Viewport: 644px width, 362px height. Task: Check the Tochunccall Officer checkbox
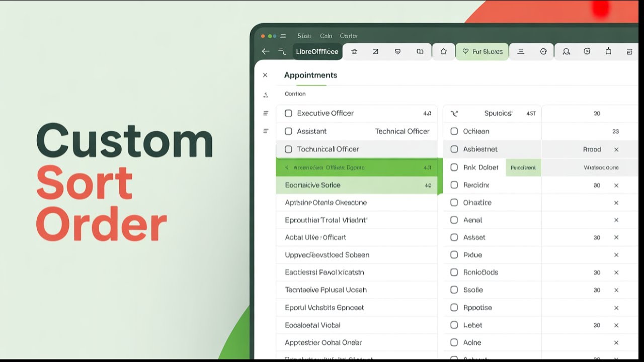coord(288,149)
